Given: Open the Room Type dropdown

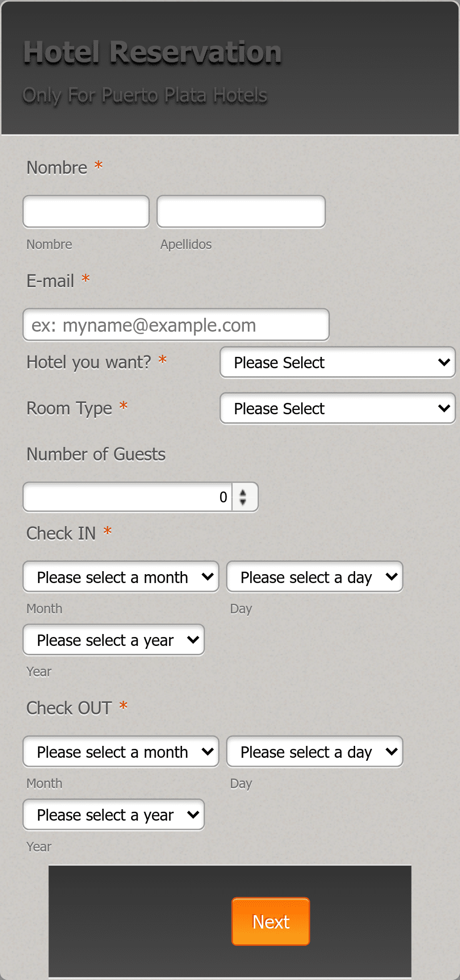Looking at the screenshot, I should tap(338, 408).
